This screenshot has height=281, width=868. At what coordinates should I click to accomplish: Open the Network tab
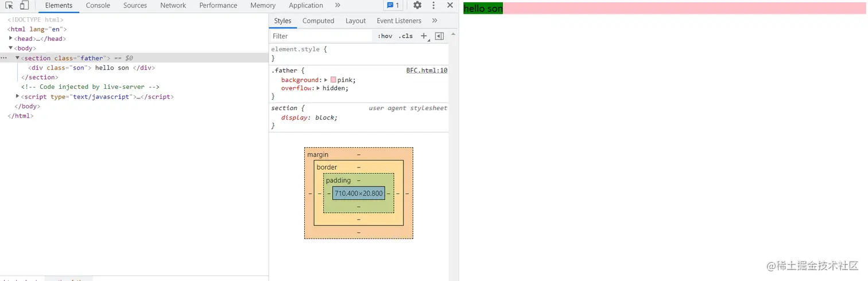(x=173, y=6)
